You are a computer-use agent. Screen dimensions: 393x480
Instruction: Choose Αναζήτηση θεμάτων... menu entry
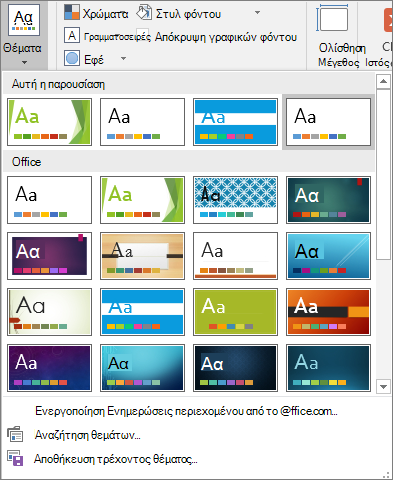[x=87, y=435]
